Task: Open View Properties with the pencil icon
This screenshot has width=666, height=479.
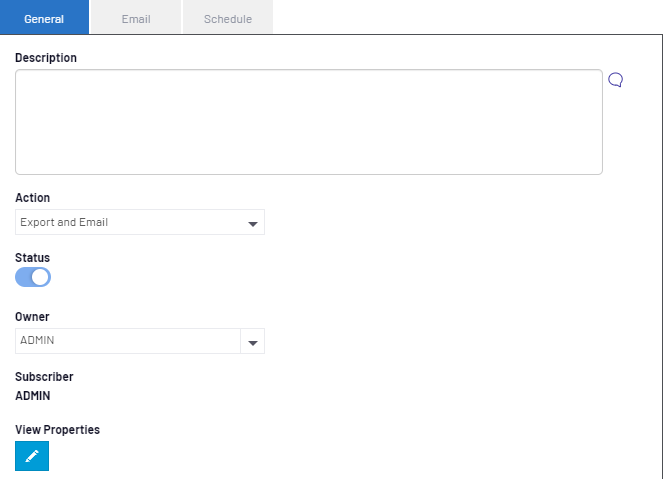Action: click(x=32, y=456)
